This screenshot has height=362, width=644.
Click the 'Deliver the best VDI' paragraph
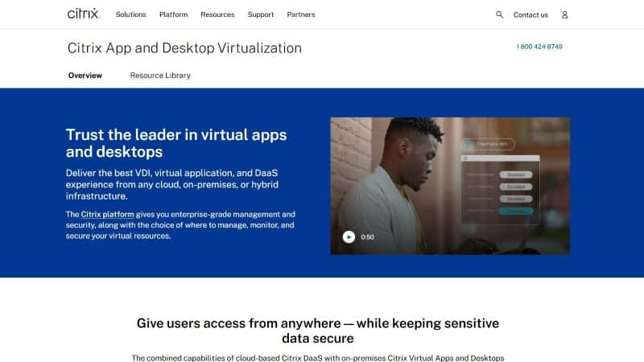point(171,184)
